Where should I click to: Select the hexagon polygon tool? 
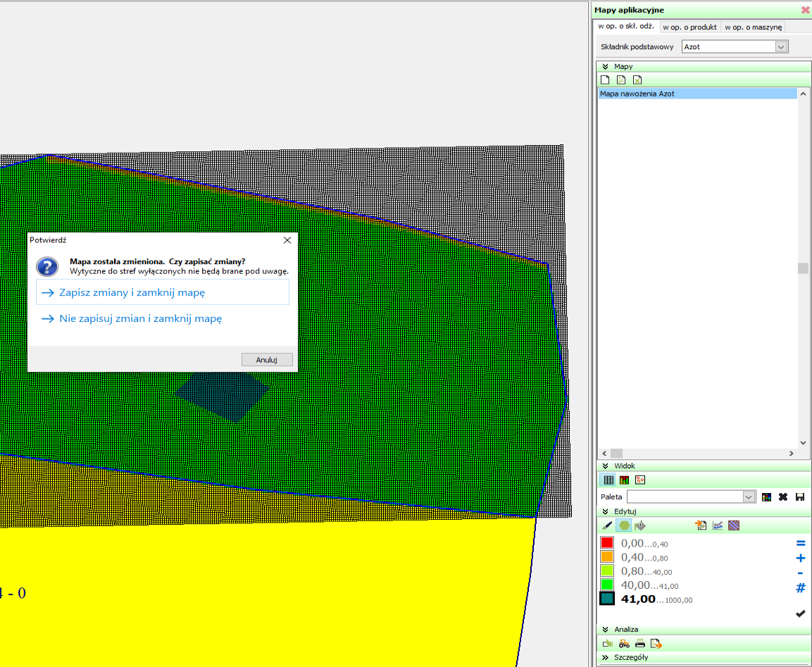click(624, 525)
